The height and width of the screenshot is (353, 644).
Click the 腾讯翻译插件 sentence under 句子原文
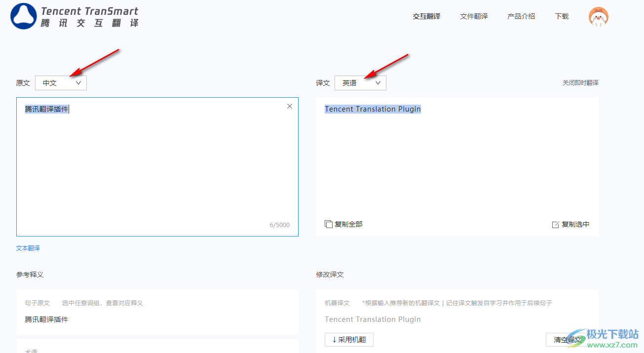tap(46, 319)
